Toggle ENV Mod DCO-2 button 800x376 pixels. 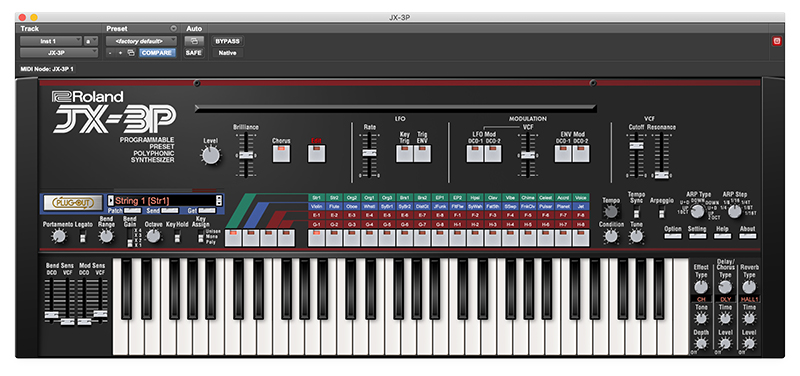point(581,154)
